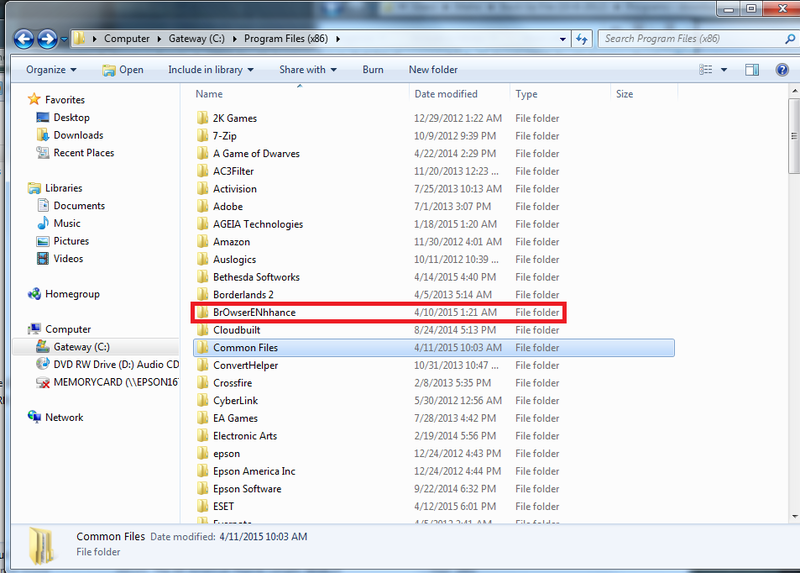Image resolution: width=800 pixels, height=573 pixels.
Task: Select the Amazon folder
Action: click(434, 242)
